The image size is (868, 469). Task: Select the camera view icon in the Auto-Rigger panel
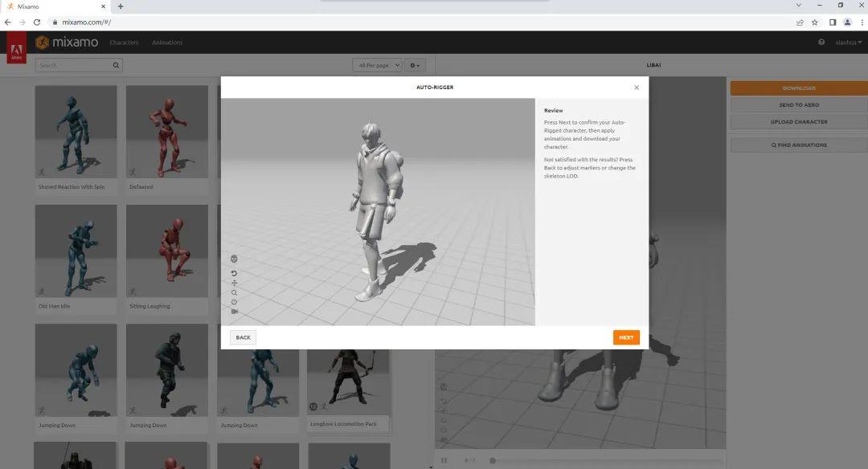[x=234, y=312]
